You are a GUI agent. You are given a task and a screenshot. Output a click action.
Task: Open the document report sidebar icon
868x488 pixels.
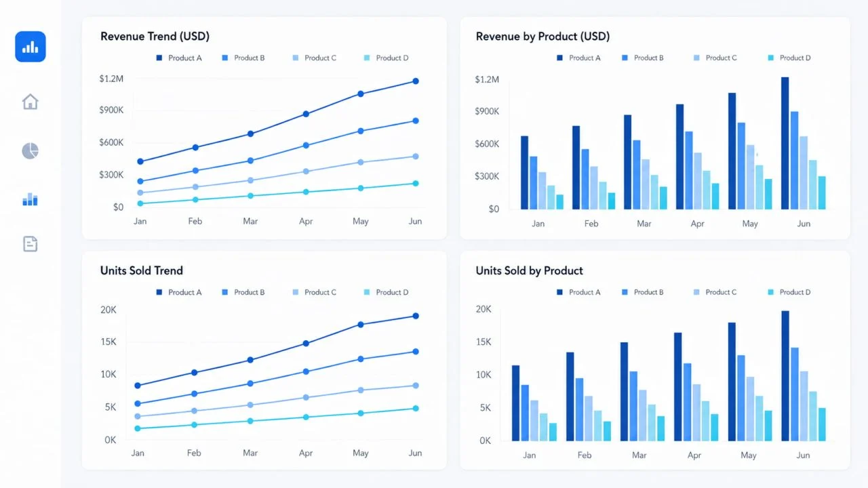pos(31,244)
